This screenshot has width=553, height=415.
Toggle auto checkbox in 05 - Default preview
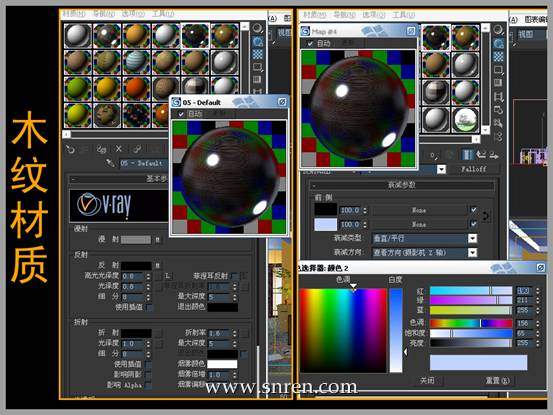pyautogui.click(x=181, y=114)
